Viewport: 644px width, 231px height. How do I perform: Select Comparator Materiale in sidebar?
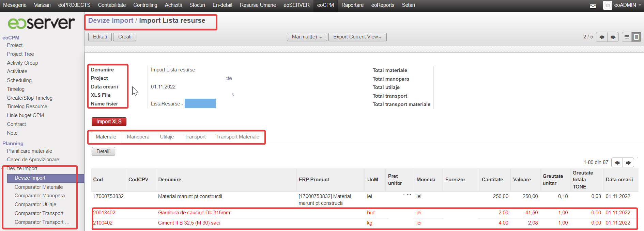pos(39,187)
